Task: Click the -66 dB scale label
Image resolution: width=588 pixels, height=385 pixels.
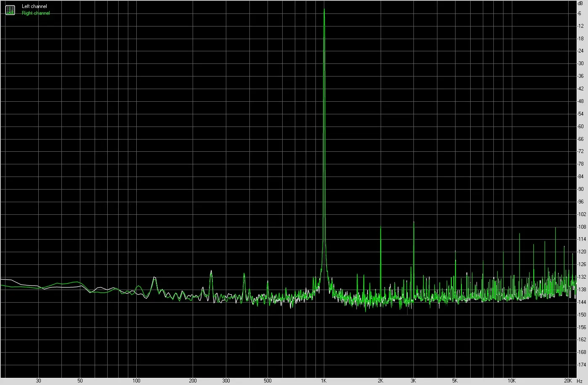Action: pyautogui.click(x=580, y=139)
